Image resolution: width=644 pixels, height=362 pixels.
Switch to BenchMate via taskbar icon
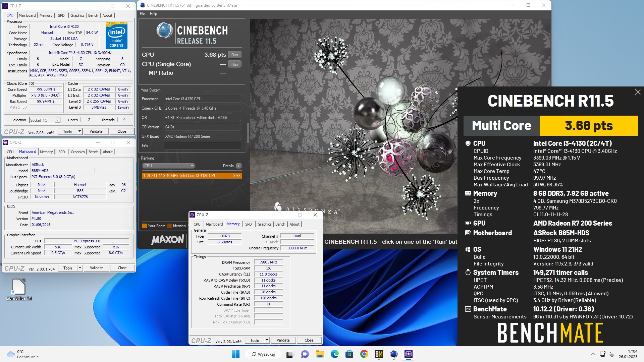pyautogui.click(x=379, y=354)
